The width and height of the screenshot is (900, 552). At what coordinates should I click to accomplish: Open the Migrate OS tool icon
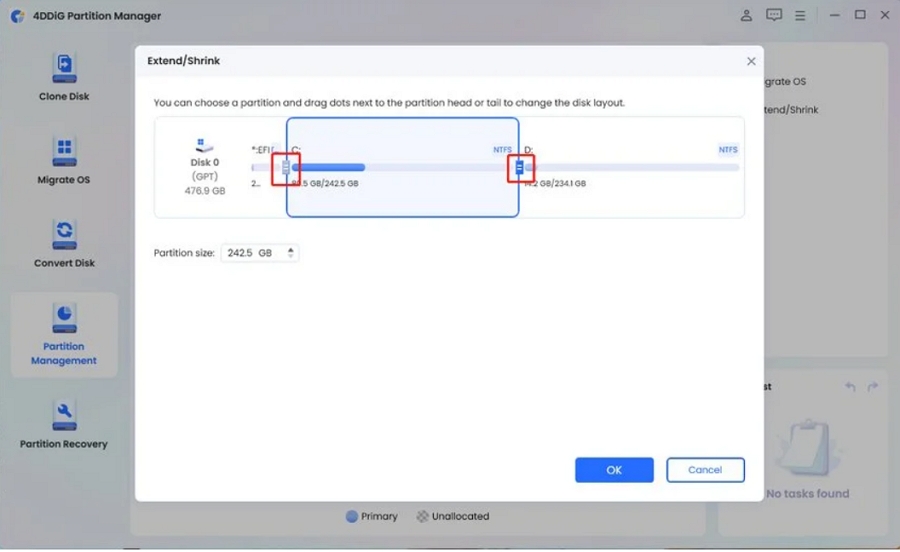pyautogui.click(x=64, y=151)
